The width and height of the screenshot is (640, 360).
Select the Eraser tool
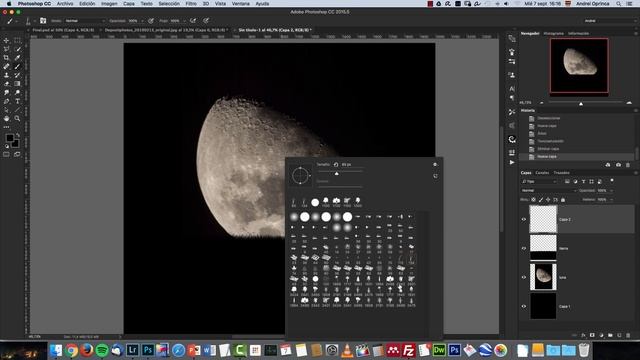click(7, 84)
